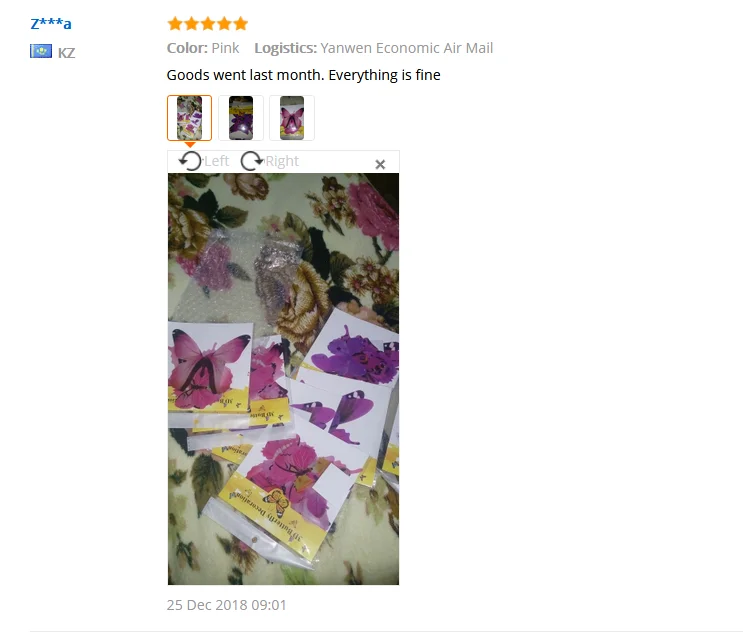Rotate the photo right with the clockwise icon
Viewport: 743px width, 638px height.
point(252,161)
